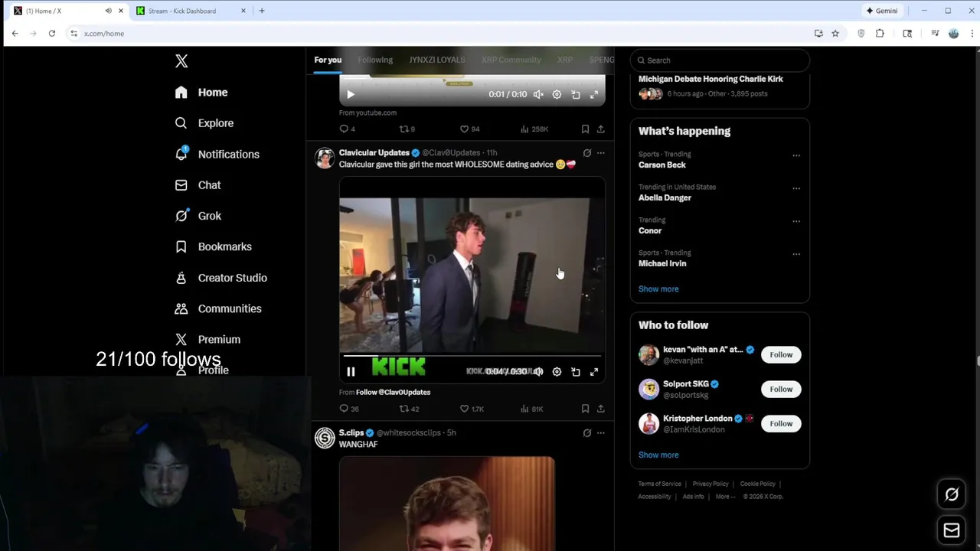980x551 pixels.
Task: Switch to JYNXZI LOYALS tab
Action: coord(436,60)
